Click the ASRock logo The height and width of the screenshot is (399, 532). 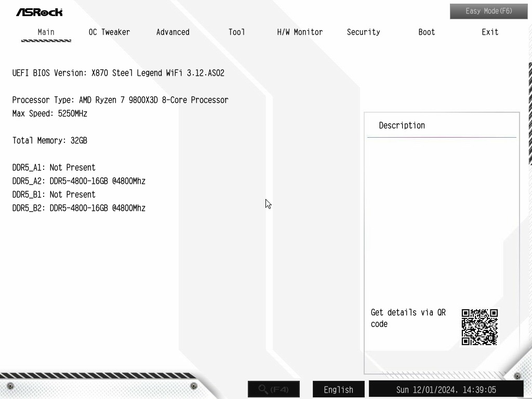[x=39, y=12]
